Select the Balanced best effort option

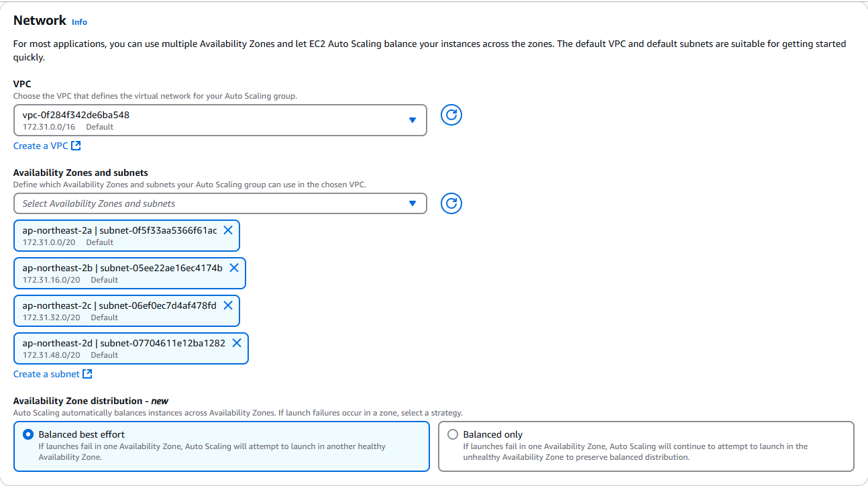click(221, 446)
